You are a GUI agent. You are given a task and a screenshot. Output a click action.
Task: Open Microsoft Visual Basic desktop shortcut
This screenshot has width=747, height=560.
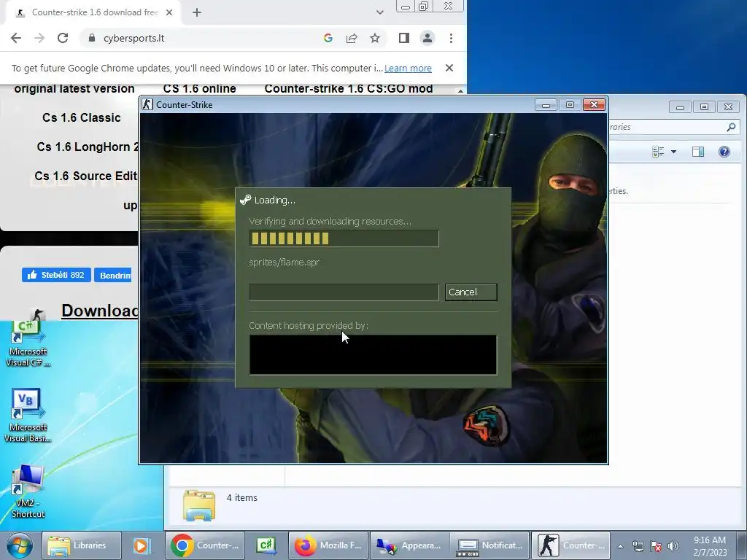pos(28,416)
